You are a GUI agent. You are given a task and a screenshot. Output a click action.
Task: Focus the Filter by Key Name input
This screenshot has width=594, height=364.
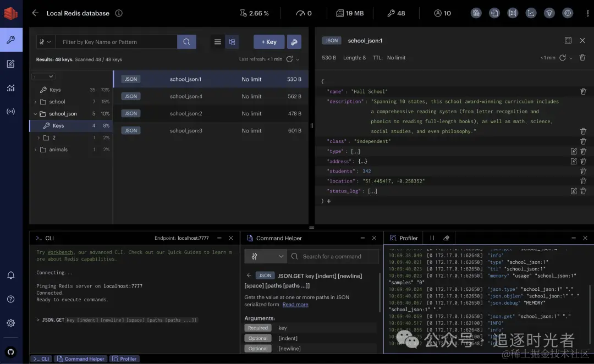coord(116,42)
